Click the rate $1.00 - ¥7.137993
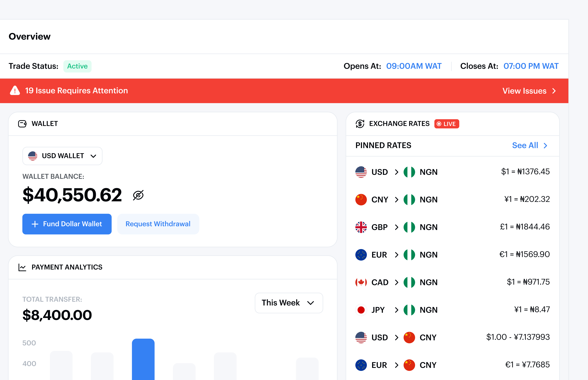 tap(518, 337)
